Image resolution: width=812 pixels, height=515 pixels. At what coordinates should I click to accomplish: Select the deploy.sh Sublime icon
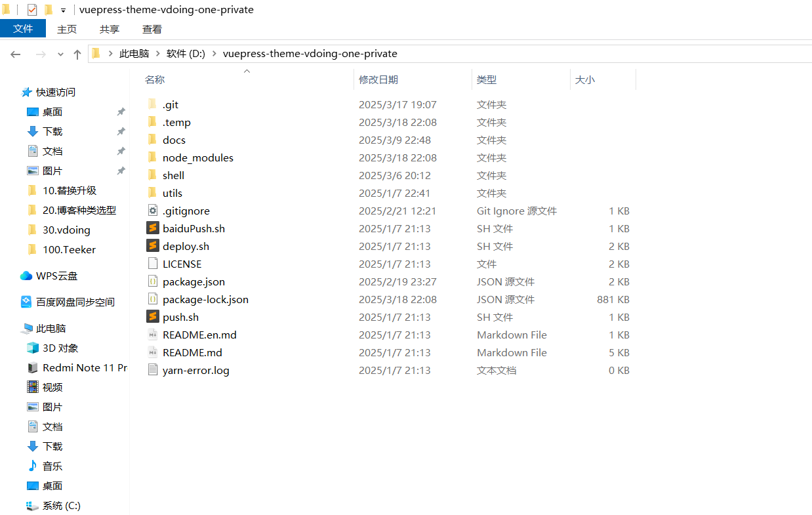(152, 246)
